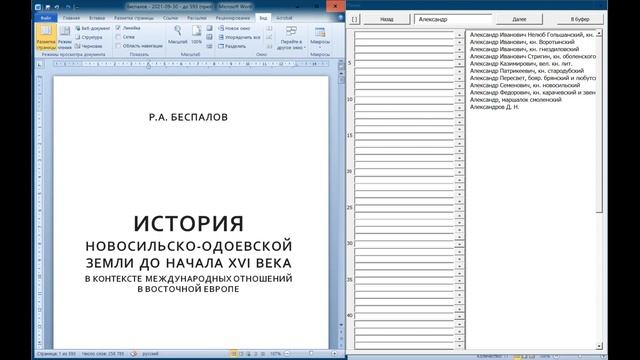
Task: Click the spell check status bar icon
Action: click(x=133, y=353)
